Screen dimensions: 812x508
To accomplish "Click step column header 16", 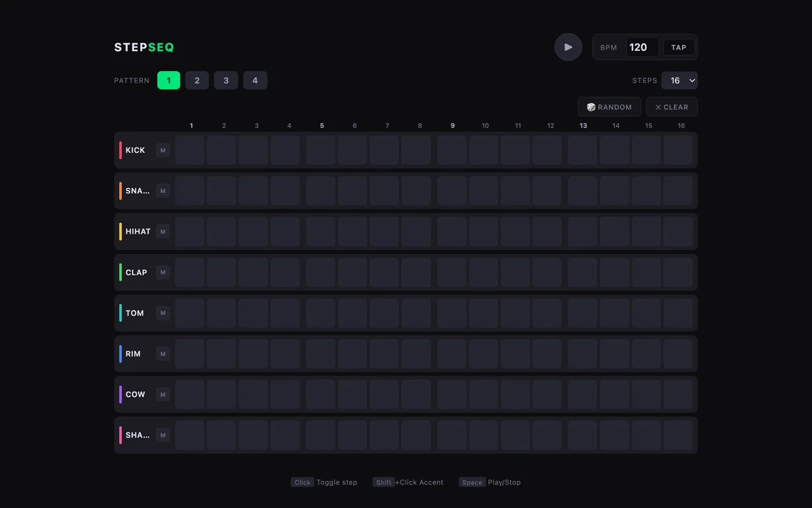I will (x=681, y=126).
